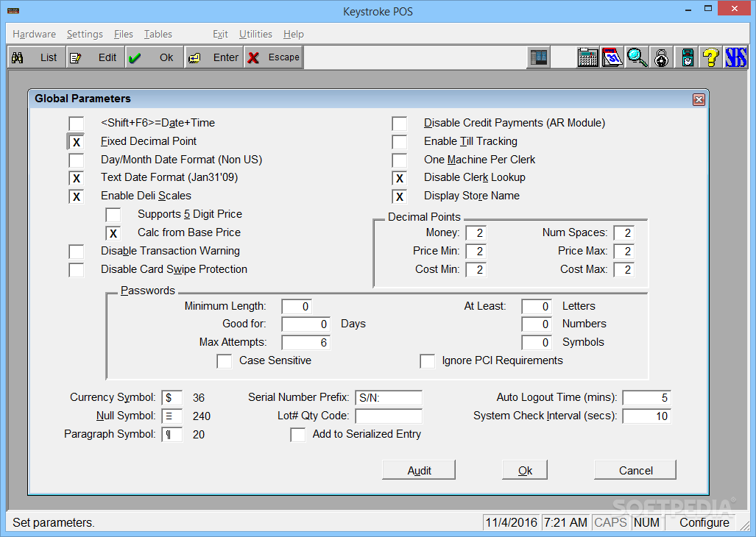Click the magnifying glass search icon
756x537 pixels.
click(x=637, y=57)
